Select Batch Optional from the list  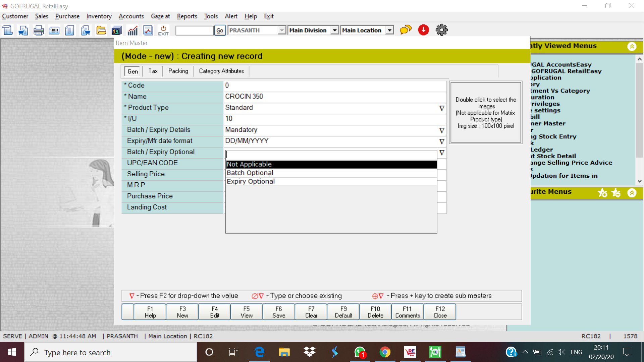click(x=250, y=173)
